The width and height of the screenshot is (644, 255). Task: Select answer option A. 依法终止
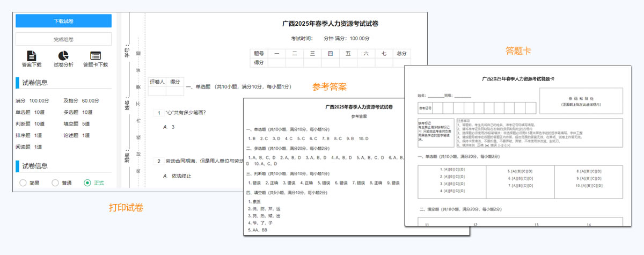click(177, 176)
